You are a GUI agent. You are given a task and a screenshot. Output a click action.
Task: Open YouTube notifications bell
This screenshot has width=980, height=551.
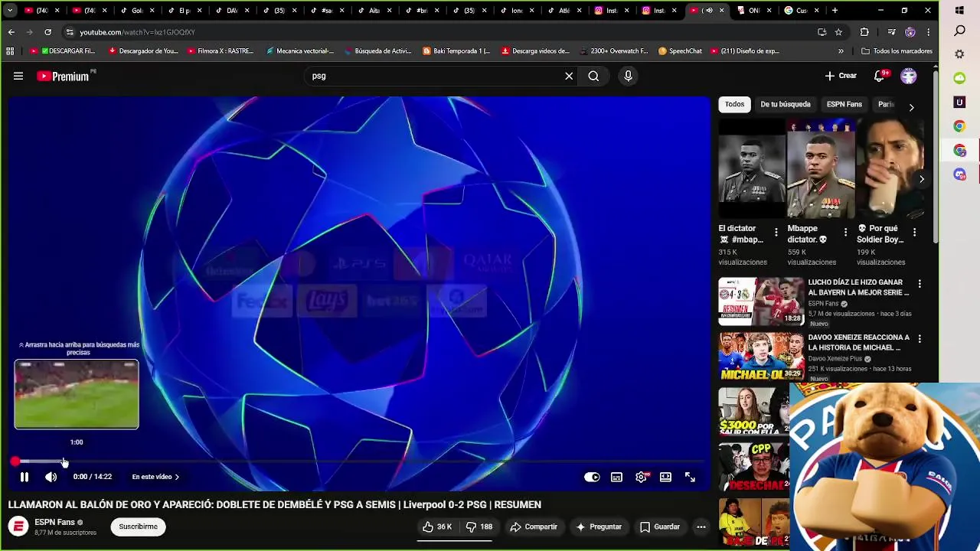coord(880,76)
